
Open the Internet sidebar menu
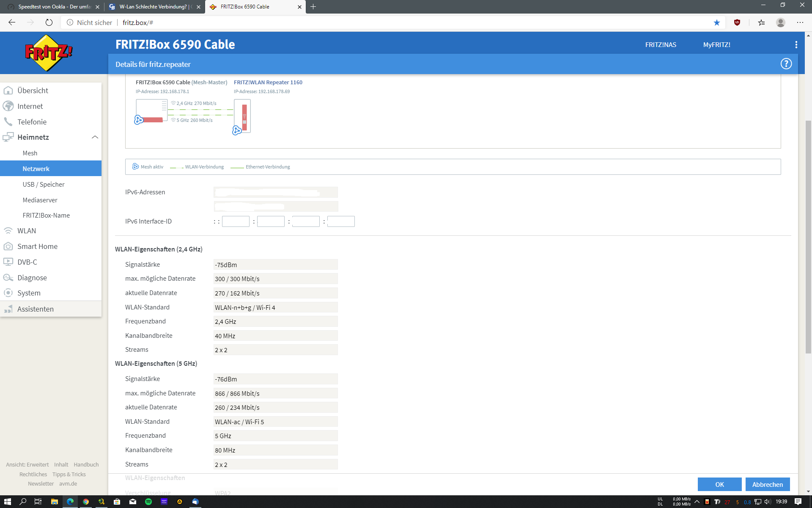click(x=30, y=106)
